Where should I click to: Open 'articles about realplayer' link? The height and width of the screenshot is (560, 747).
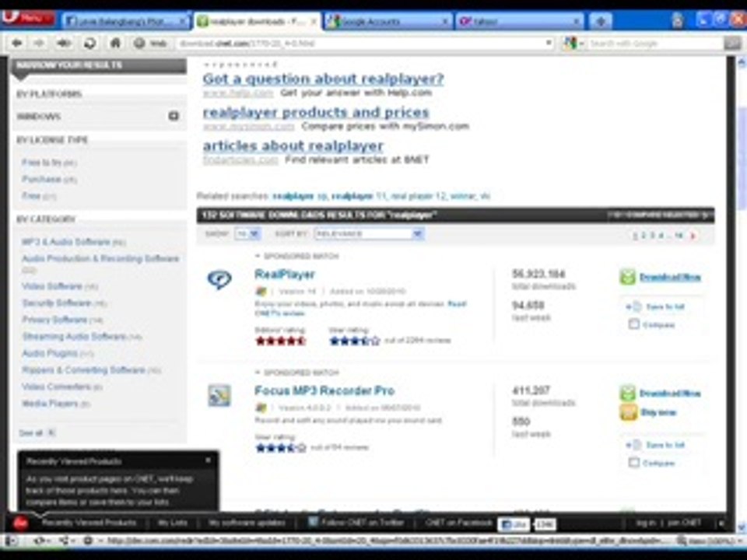pyautogui.click(x=293, y=145)
